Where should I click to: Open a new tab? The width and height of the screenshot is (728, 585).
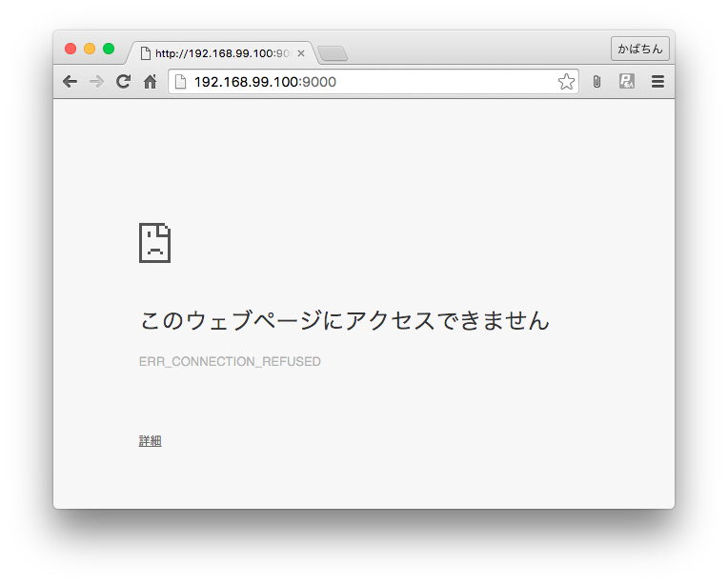[x=333, y=53]
